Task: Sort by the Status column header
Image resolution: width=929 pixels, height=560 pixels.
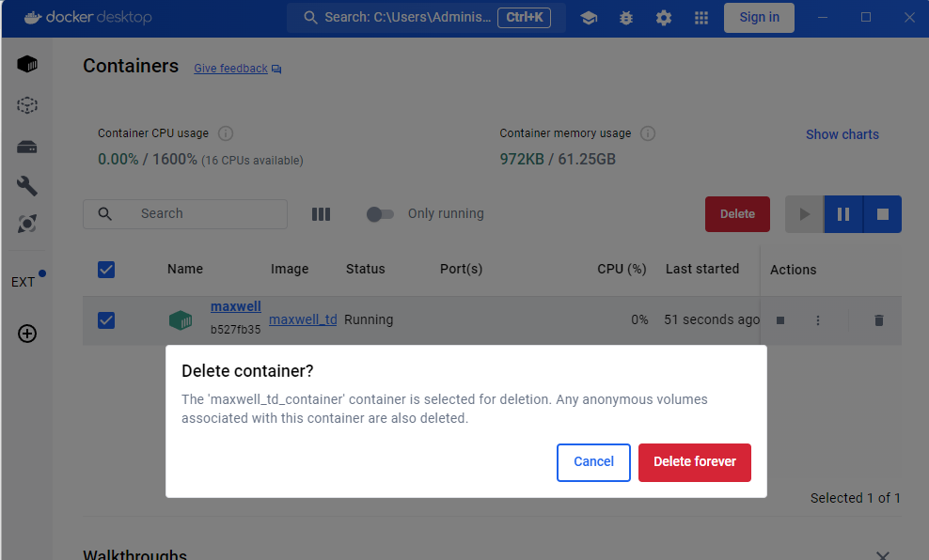Action: tap(366, 269)
